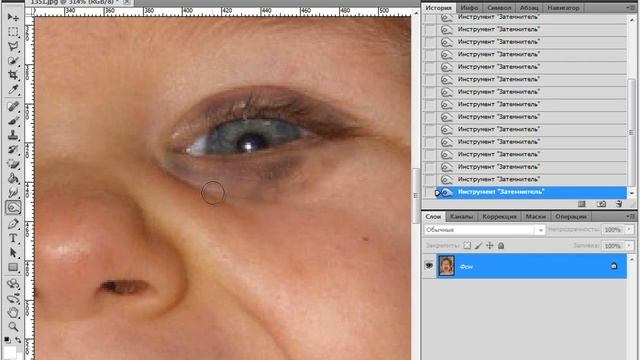The width and height of the screenshot is (640, 360).
Task: Toggle lock all for layer
Action: 501,245
